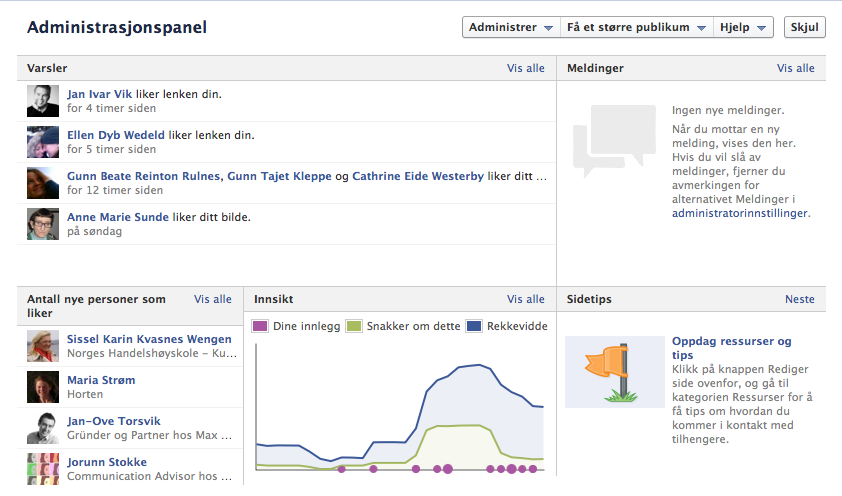Click the blue Rekkevidde legend swatch

pyautogui.click(x=474, y=326)
